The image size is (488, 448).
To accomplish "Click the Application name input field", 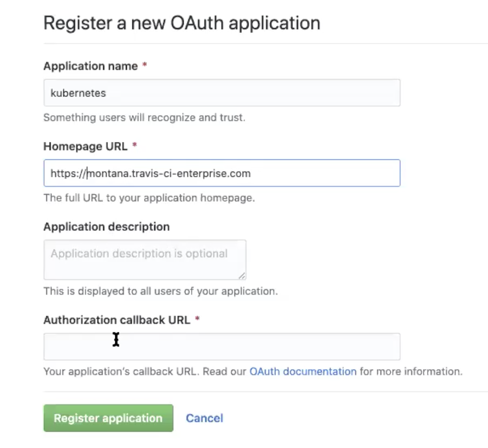I will (x=222, y=93).
